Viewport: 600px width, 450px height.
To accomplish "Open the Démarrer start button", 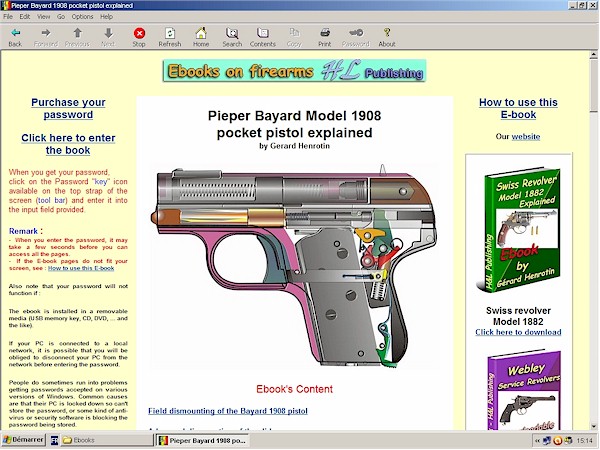I will pos(24,440).
